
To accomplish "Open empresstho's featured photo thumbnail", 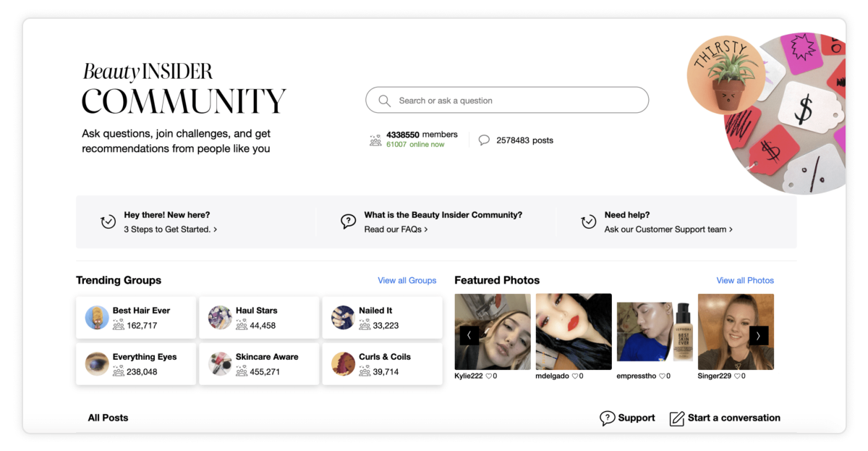I will click(x=654, y=332).
